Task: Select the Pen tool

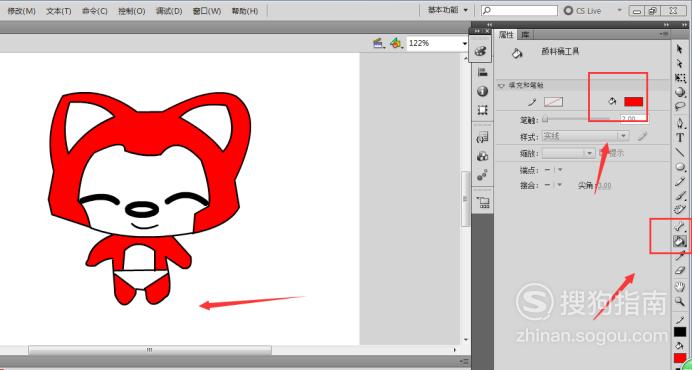Action: (x=680, y=124)
